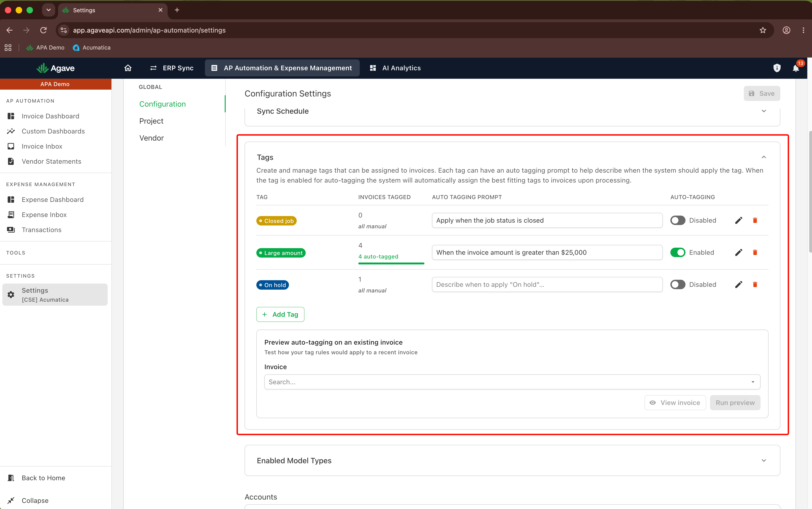Edit the Large amount tag
Image resolution: width=812 pixels, height=509 pixels.
click(x=739, y=252)
